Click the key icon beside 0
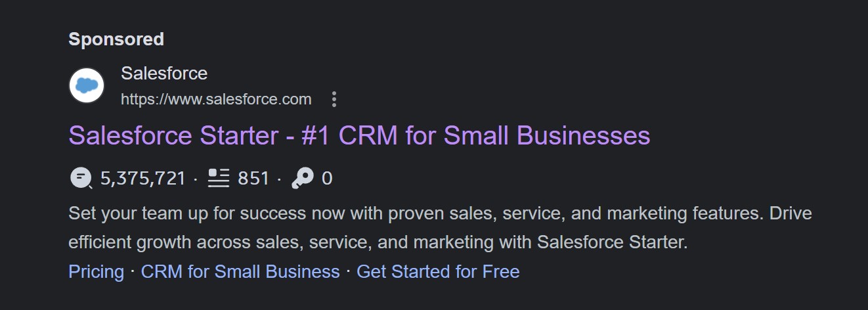The image size is (868, 310). 302,178
